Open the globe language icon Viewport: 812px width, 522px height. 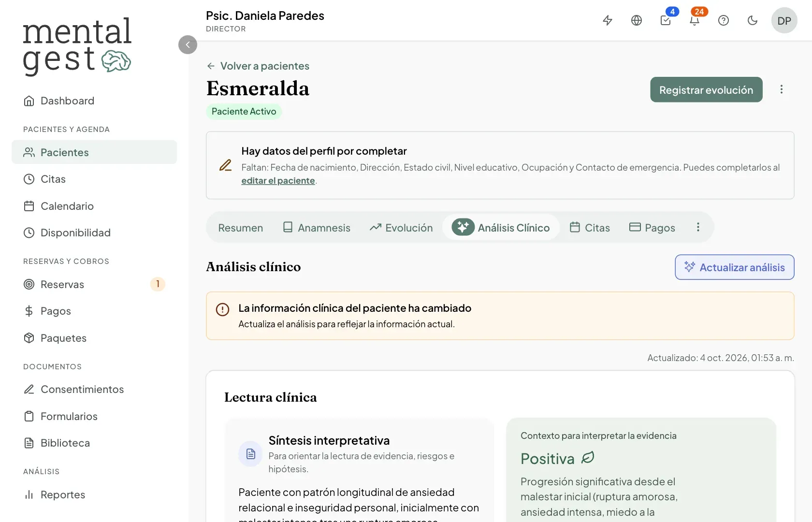637,20
